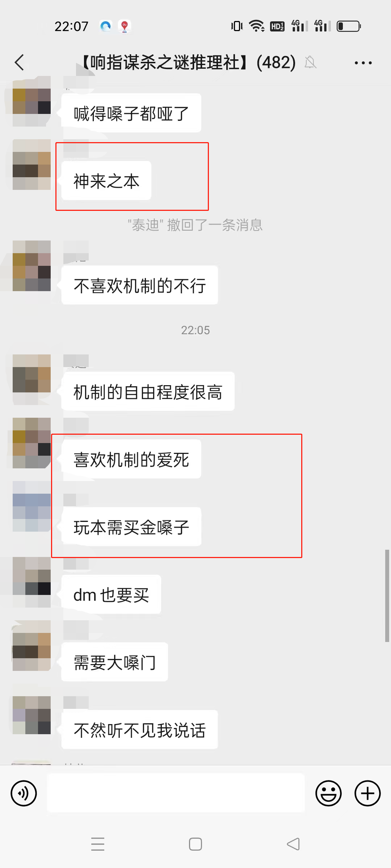Tap the message 喊得嗓子都哑了
The width and height of the screenshot is (391, 868).
(131, 113)
